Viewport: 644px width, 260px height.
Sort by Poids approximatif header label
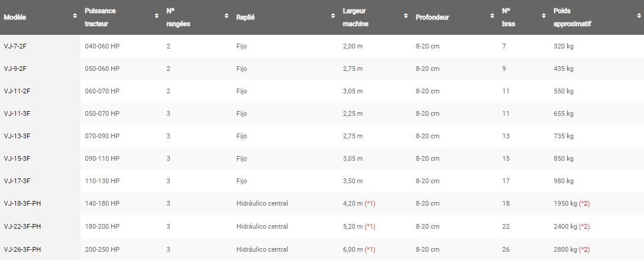(x=572, y=18)
